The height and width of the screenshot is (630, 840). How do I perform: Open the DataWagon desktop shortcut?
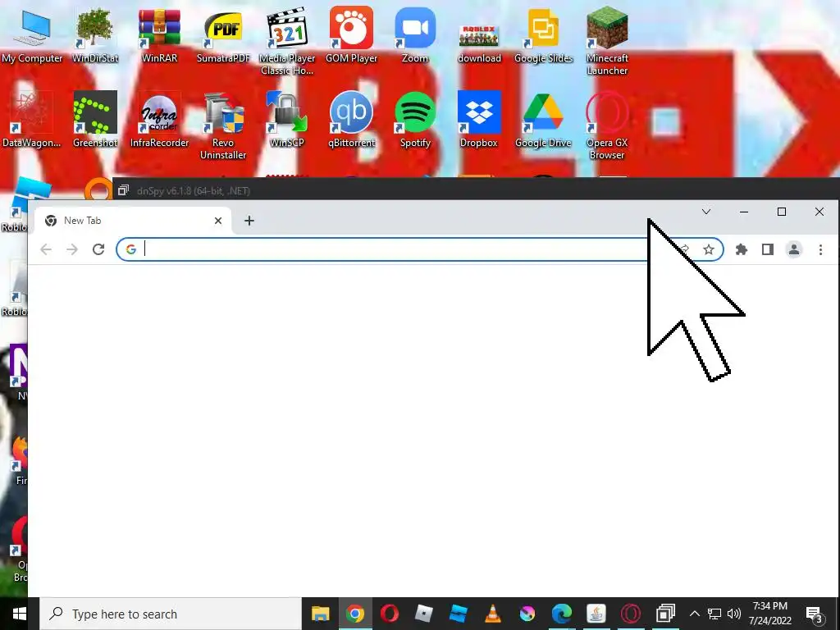pos(32,120)
